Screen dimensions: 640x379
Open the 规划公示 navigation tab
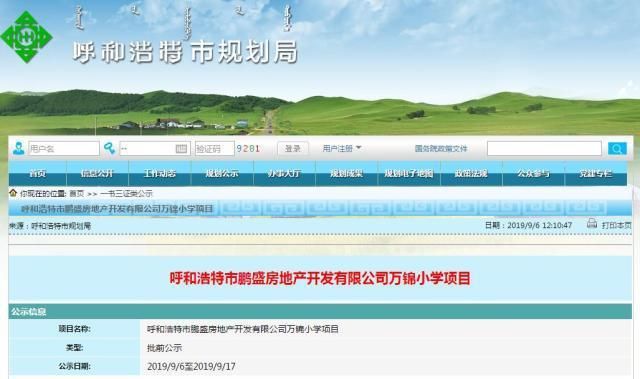coord(222,173)
